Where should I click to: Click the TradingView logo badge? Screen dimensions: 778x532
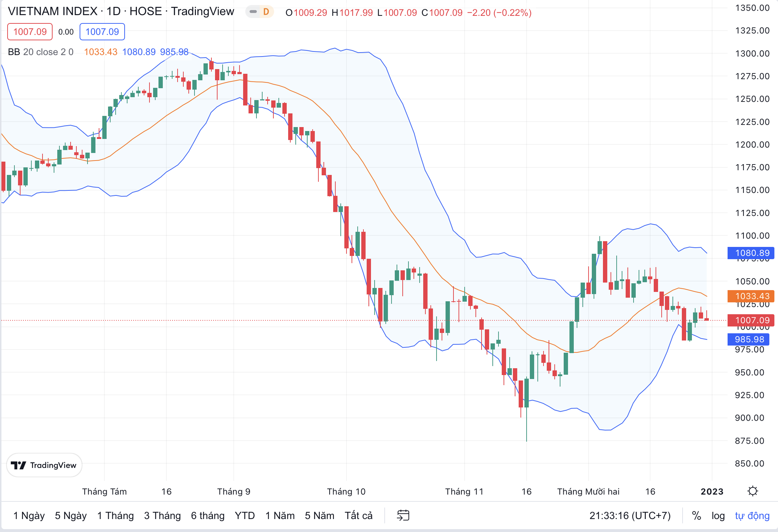pyautogui.click(x=44, y=465)
